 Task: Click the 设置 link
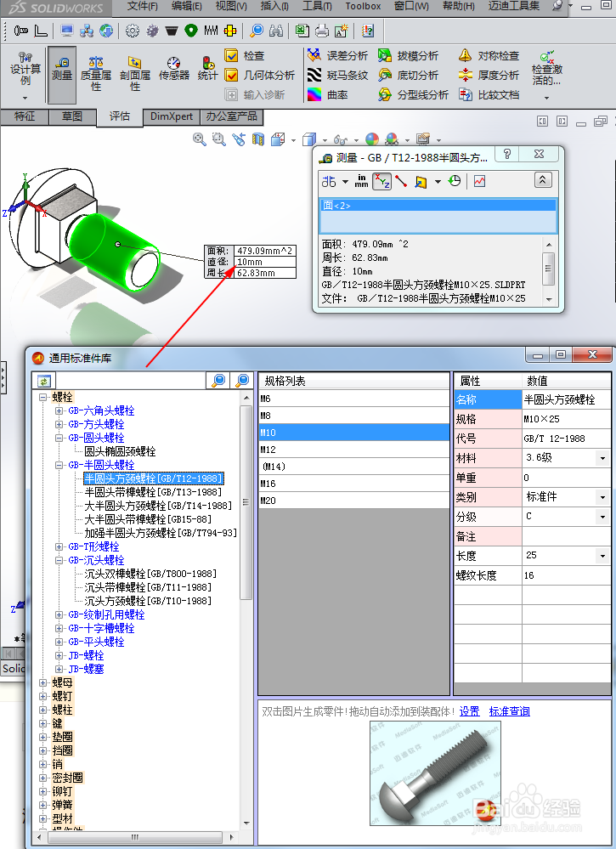click(469, 711)
